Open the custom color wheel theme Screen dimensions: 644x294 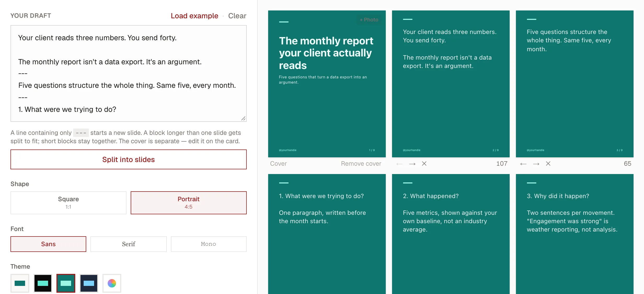pyautogui.click(x=112, y=283)
